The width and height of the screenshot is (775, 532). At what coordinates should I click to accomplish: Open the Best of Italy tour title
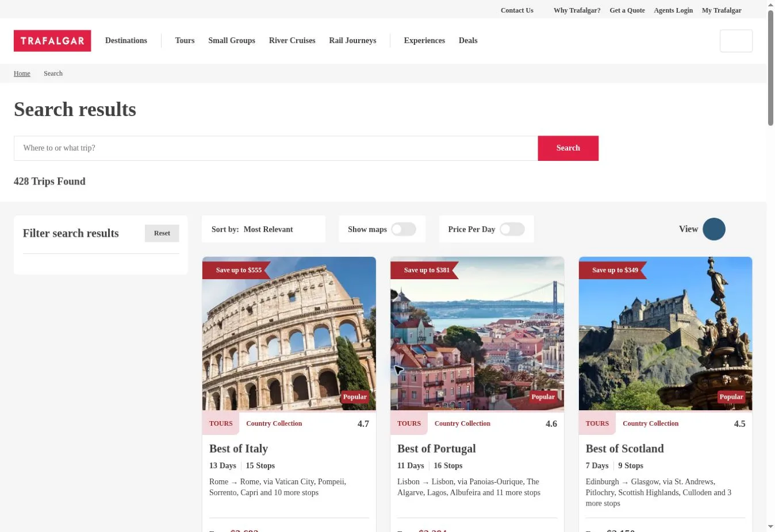click(x=239, y=449)
